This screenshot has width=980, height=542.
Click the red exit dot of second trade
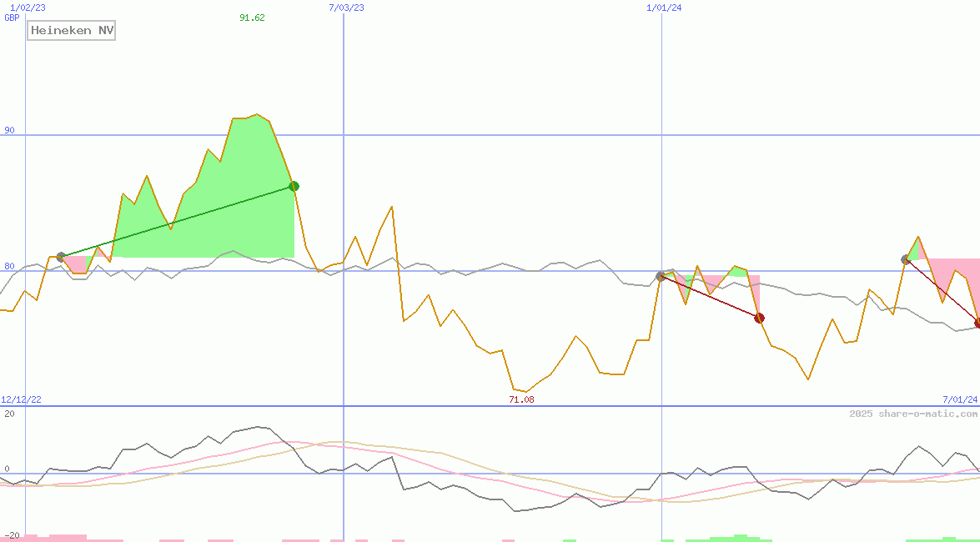(x=759, y=318)
